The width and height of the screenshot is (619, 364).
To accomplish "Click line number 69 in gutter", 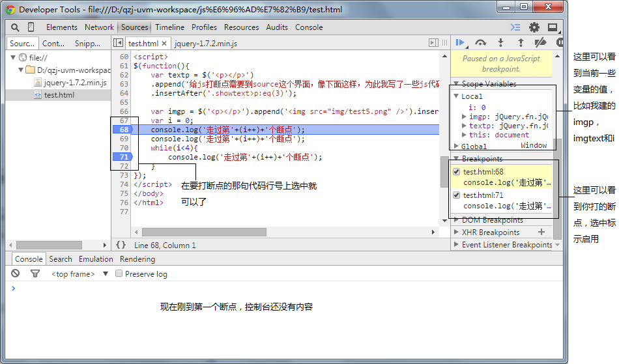I will (x=124, y=139).
